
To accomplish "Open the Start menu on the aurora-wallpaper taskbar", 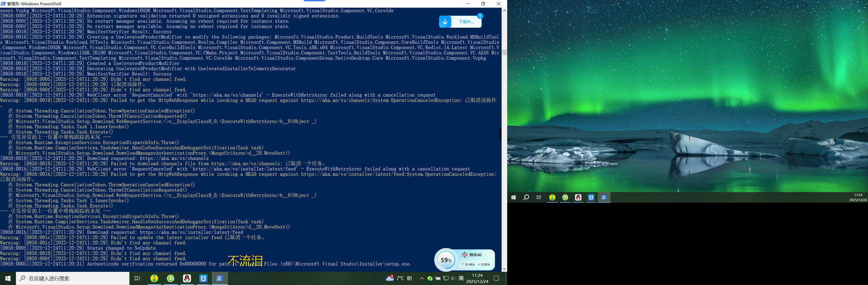I will (x=514, y=197).
